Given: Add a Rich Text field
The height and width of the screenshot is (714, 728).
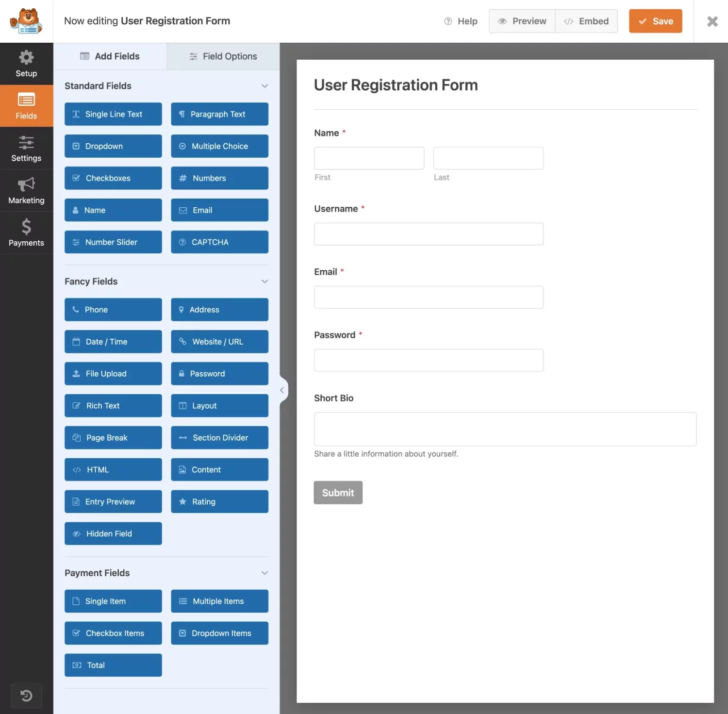Looking at the screenshot, I should pyautogui.click(x=113, y=406).
